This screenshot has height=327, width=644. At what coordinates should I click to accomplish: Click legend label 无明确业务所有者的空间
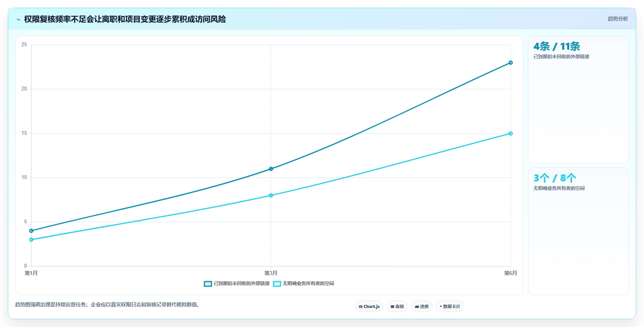[x=308, y=284]
